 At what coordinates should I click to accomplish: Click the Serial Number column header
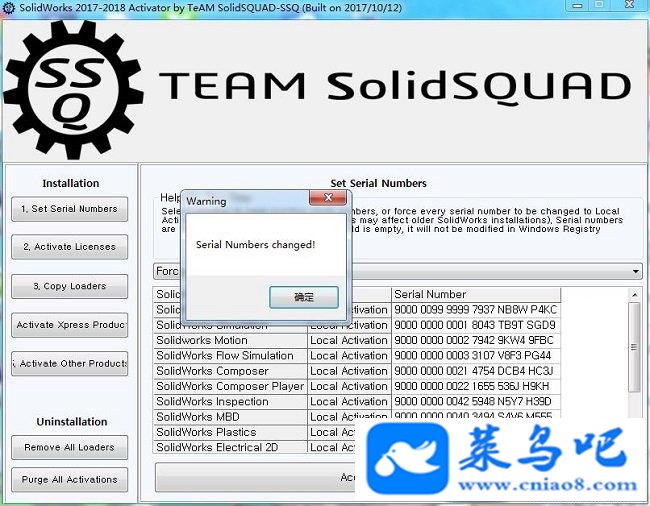475,294
